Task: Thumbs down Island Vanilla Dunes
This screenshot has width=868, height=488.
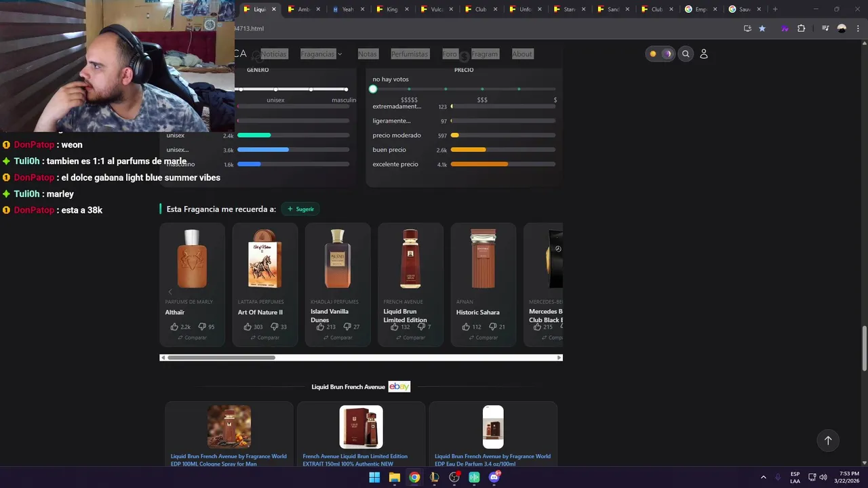Action: 347,327
